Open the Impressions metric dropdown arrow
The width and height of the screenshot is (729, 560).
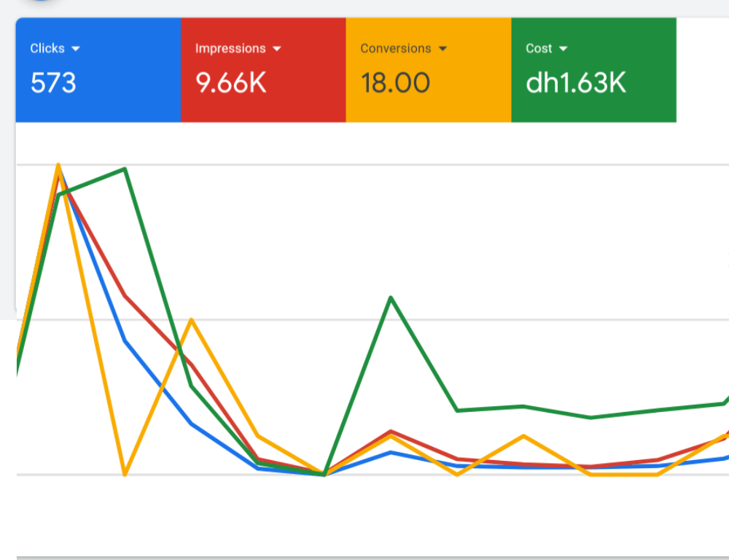[277, 49]
